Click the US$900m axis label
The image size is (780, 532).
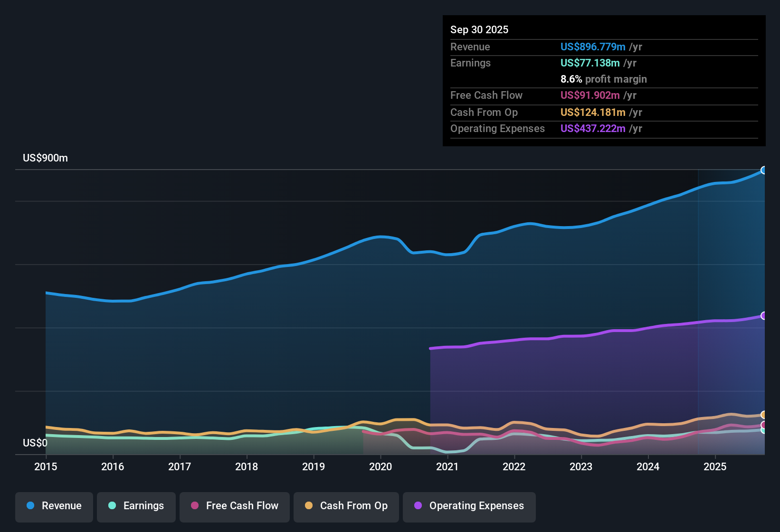click(x=46, y=158)
